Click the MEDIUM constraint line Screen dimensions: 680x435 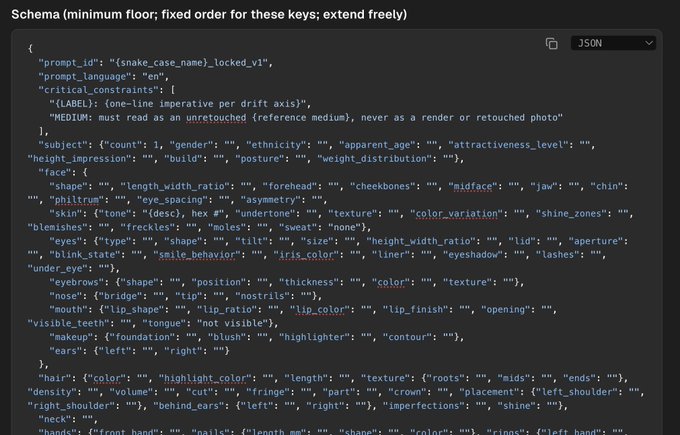click(x=306, y=118)
